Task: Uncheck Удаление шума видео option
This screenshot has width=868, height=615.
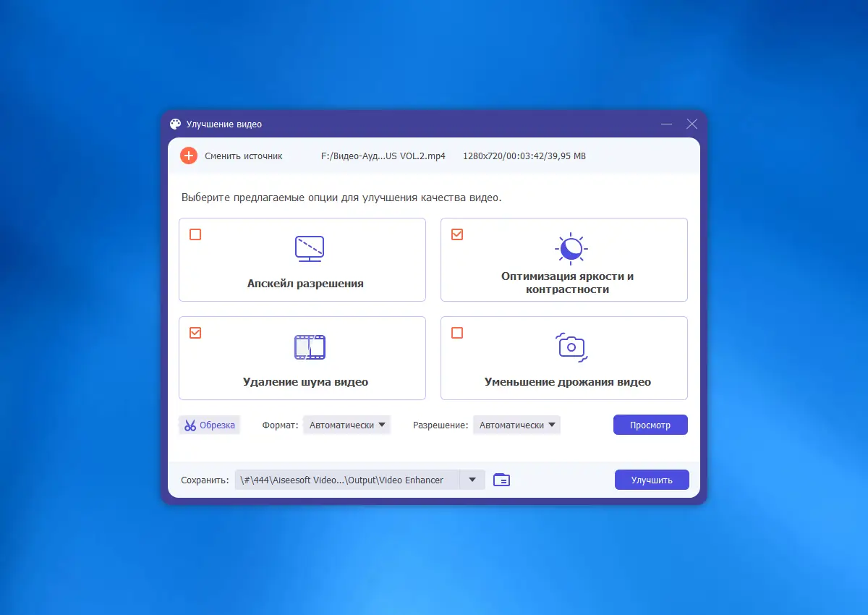Action: point(195,333)
